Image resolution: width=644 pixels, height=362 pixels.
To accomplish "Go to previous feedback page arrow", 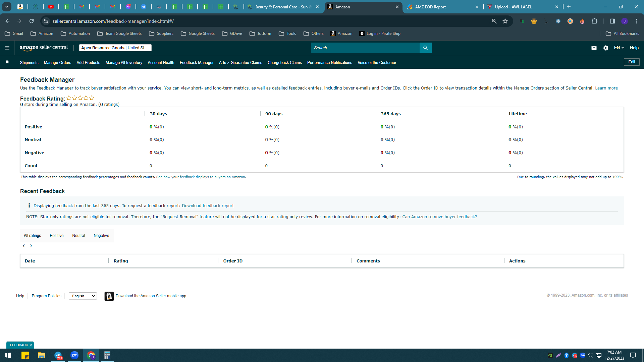I will pos(24,246).
